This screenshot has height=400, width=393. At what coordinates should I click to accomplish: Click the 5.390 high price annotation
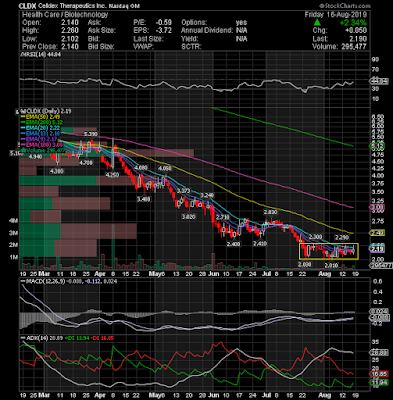click(x=91, y=134)
